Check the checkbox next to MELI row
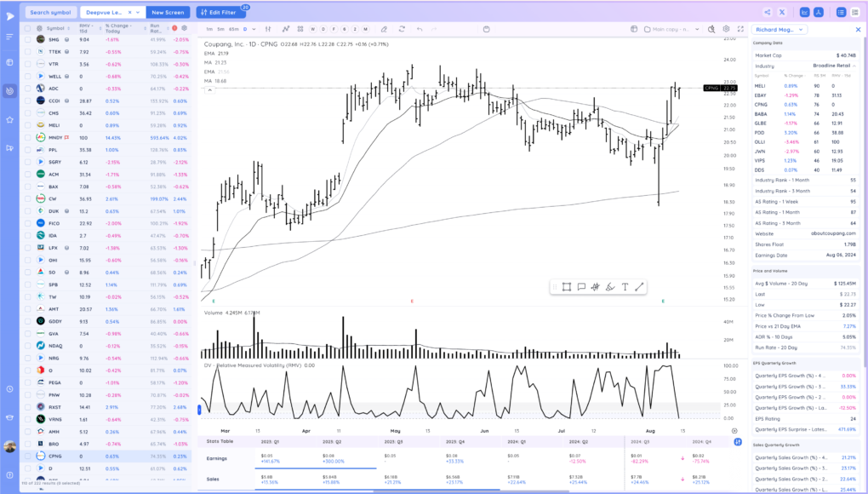The image size is (868, 494). pyautogui.click(x=28, y=125)
